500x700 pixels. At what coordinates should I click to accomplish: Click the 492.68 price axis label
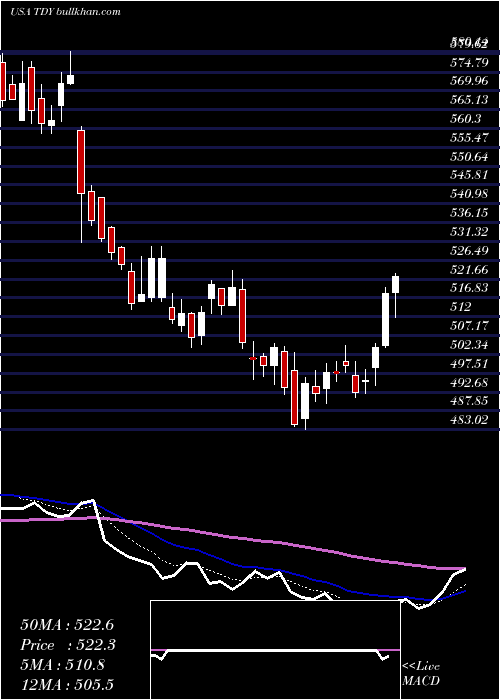468,383
